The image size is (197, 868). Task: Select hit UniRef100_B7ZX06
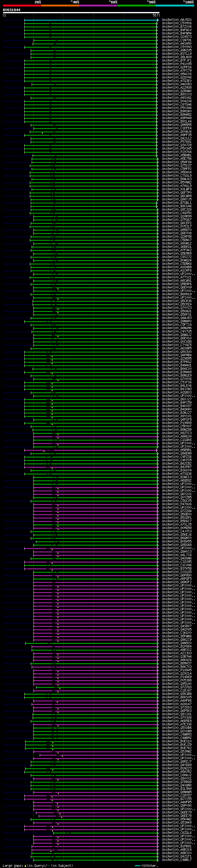pyautogui.click(x=176, y=26)
